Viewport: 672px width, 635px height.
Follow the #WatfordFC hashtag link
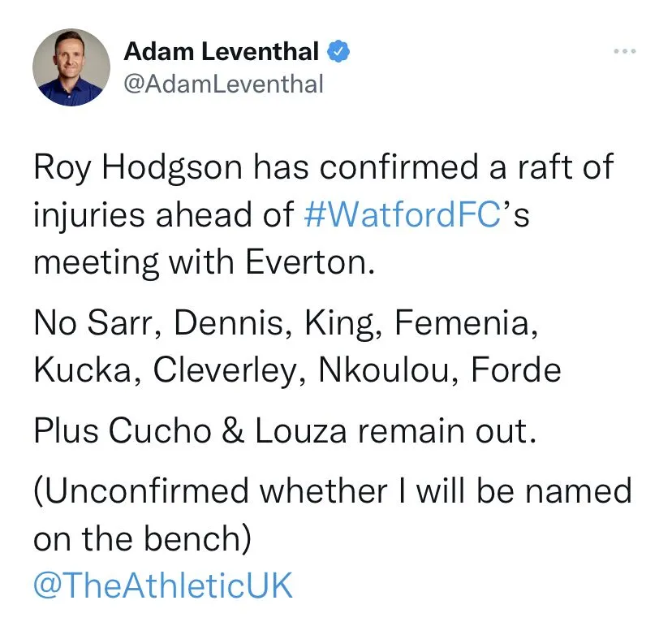pos(403,214)
